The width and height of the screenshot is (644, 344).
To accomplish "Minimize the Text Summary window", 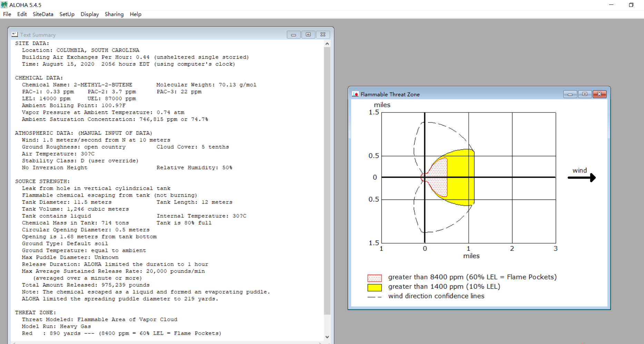I will click(x=294, y=35).
